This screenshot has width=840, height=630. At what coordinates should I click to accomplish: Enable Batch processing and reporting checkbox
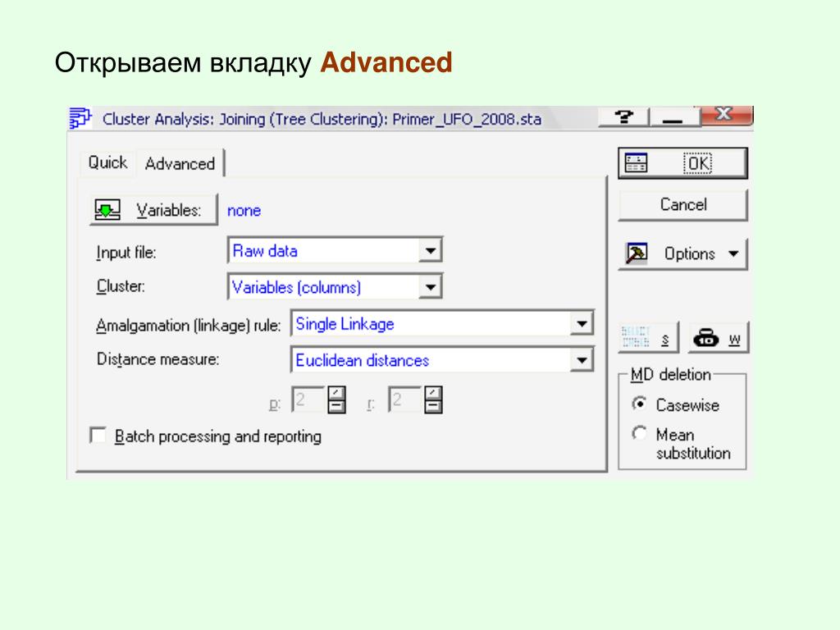[98, 436]
